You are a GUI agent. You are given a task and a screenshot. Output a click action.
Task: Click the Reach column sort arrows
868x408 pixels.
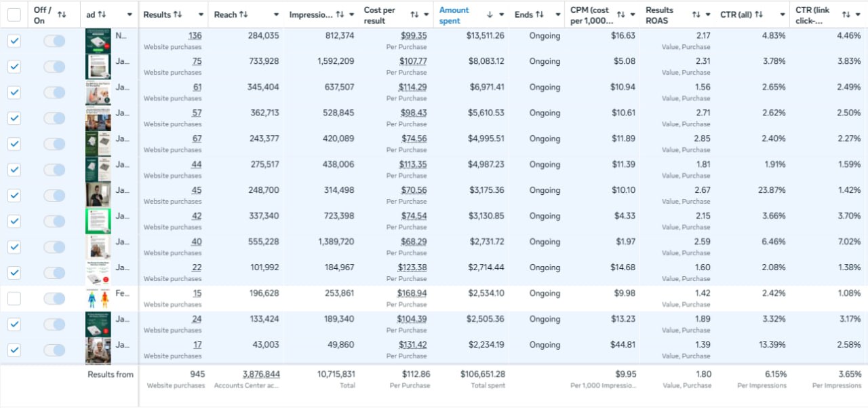243,14
